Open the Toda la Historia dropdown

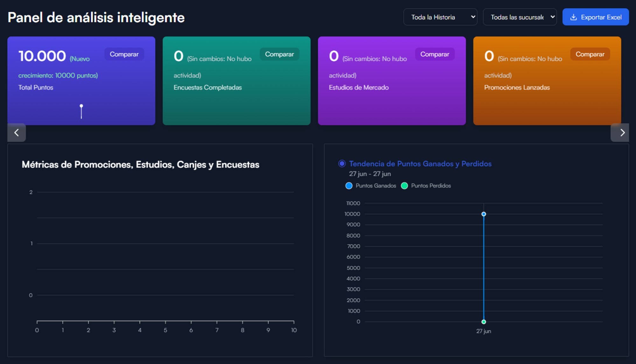click(x=440, y=17)
